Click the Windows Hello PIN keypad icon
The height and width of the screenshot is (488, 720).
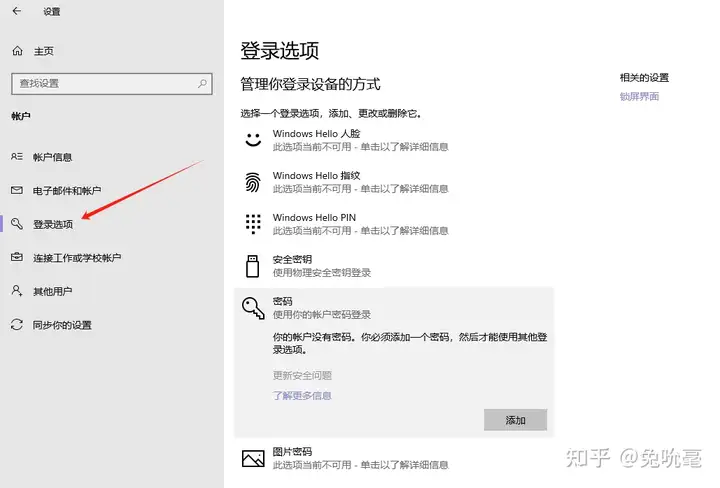(252, 224)
